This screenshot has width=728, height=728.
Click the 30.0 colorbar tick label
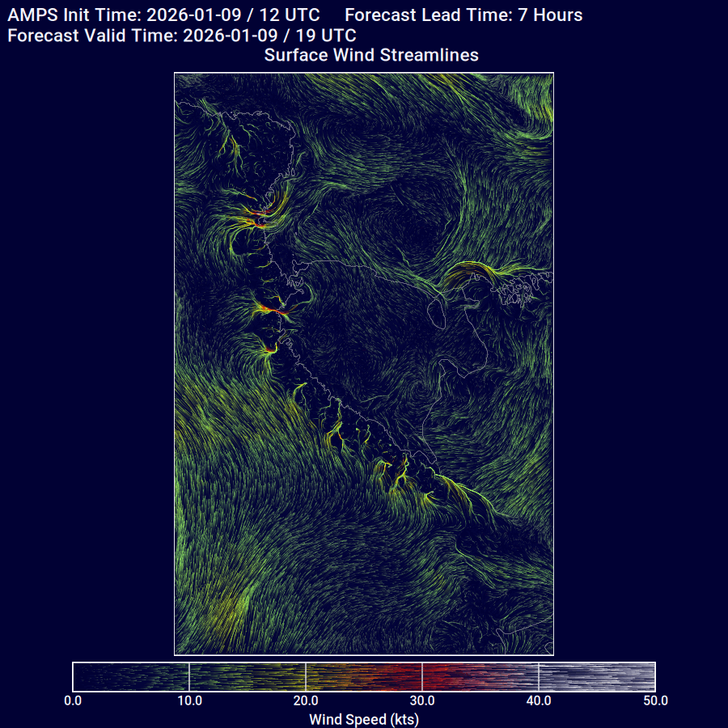pos(422,700)
